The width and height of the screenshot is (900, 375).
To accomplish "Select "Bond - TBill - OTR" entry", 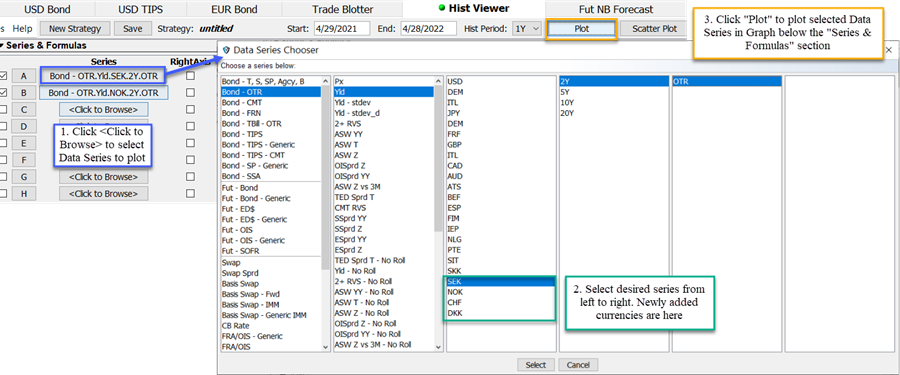I will (271, 123).
